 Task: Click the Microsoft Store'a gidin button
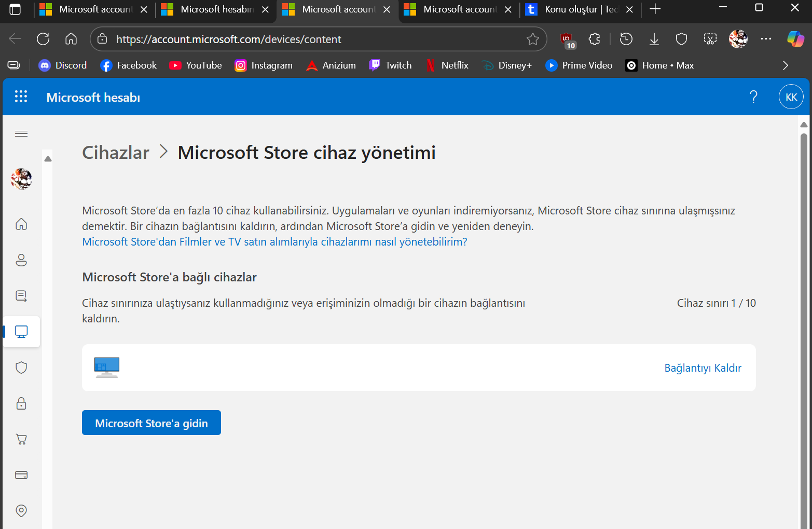tap(152, 423)
